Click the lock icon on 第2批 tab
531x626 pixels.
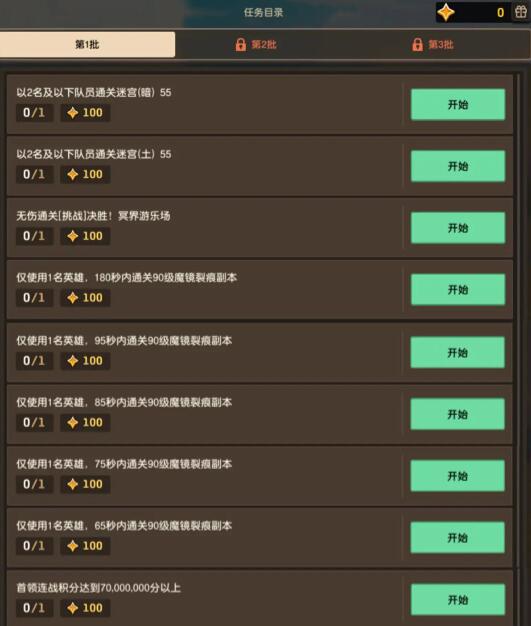[240, 44]
